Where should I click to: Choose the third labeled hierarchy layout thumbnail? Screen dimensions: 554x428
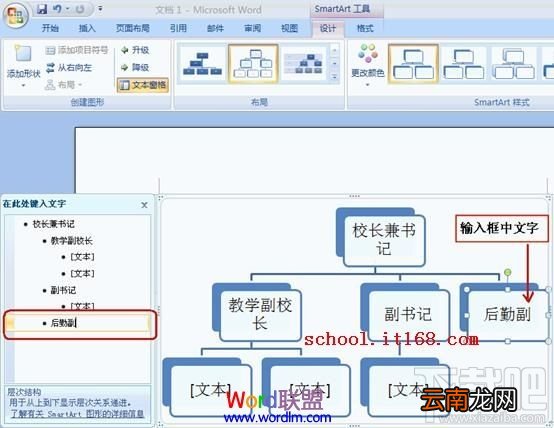[303, 64]
